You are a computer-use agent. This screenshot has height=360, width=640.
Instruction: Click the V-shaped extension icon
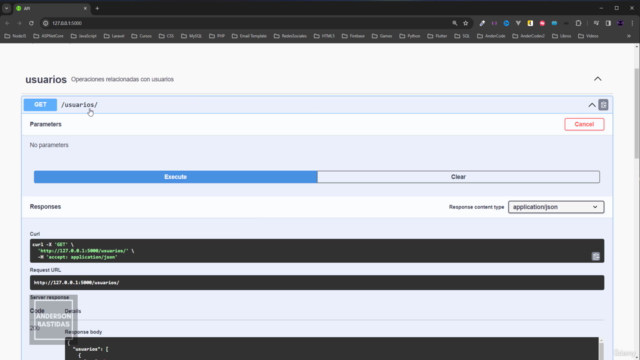click(518, 23)
